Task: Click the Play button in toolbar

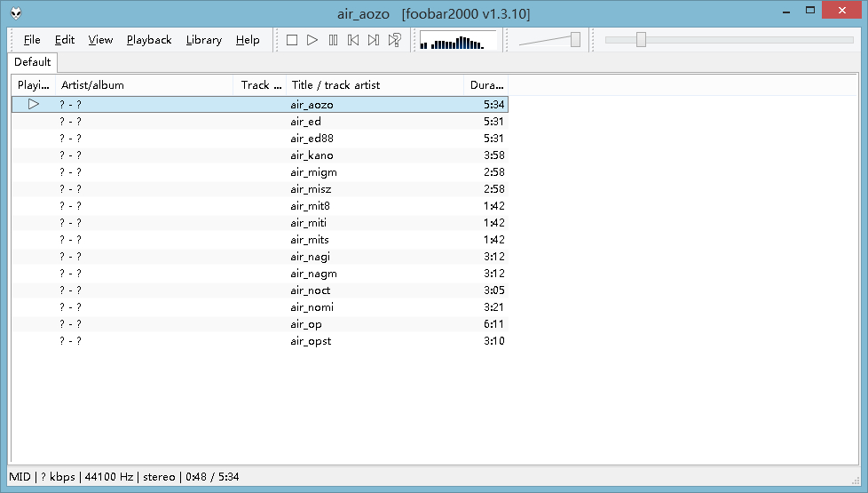Action: point(312,40)
